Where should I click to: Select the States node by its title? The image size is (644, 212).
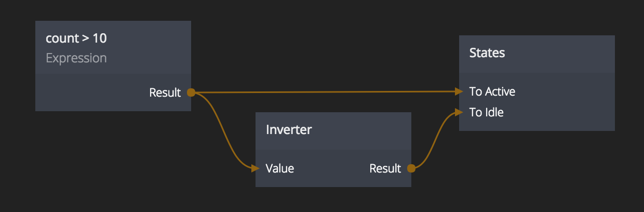pos(487,52)
